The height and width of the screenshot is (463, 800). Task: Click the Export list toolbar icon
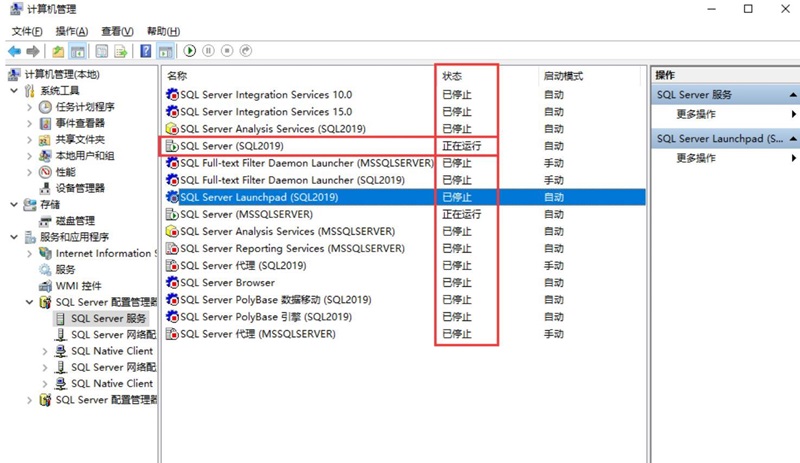(x=121, y=51)
